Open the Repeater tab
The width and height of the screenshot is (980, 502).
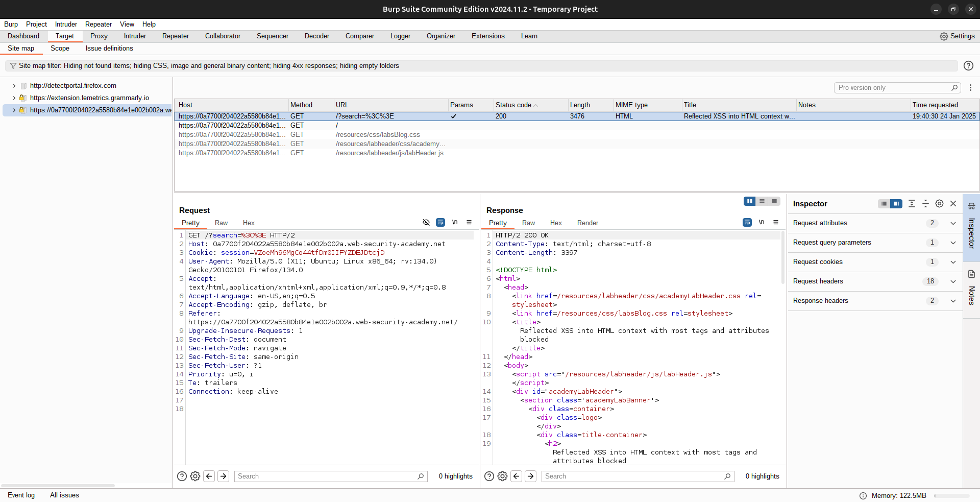click(176, 36)
